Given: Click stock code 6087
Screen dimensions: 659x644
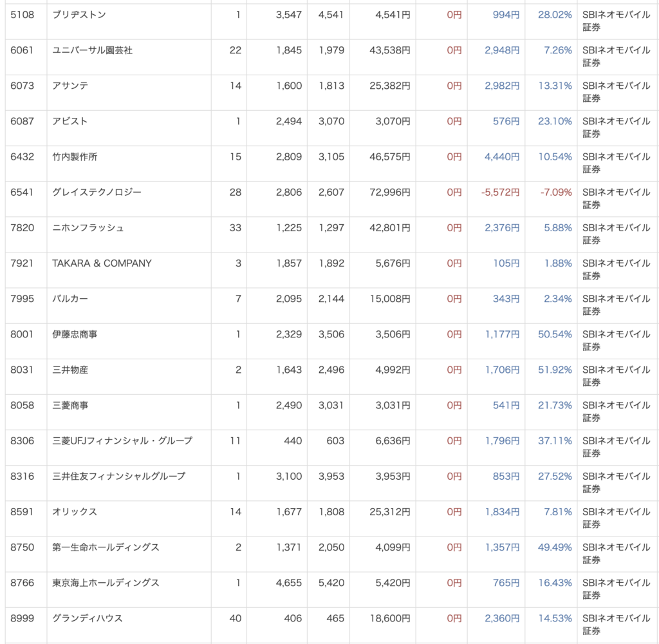Looking at the screenshot, I should [x=23, y=122].
